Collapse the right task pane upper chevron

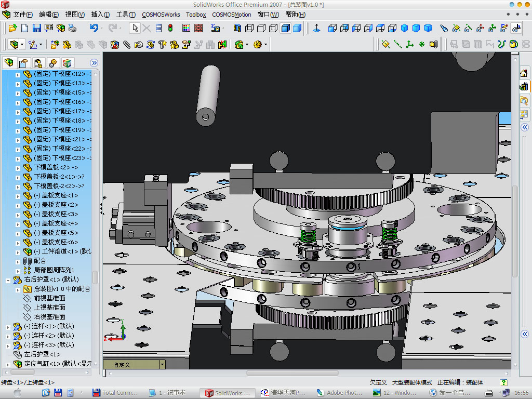coord(525,127)
